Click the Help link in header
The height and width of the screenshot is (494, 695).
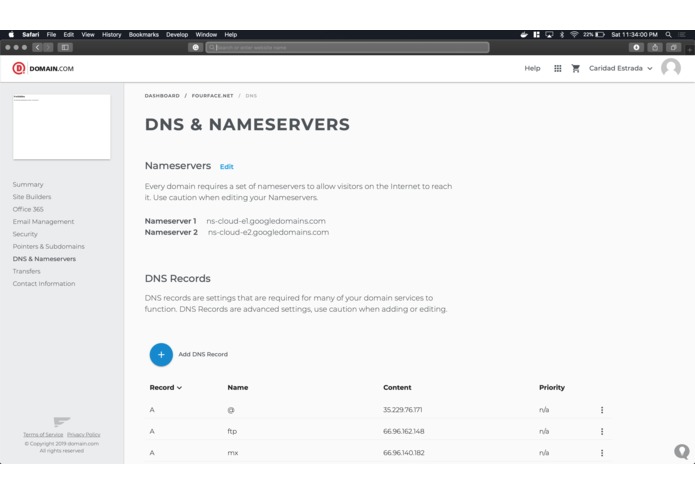pos(532,68)
